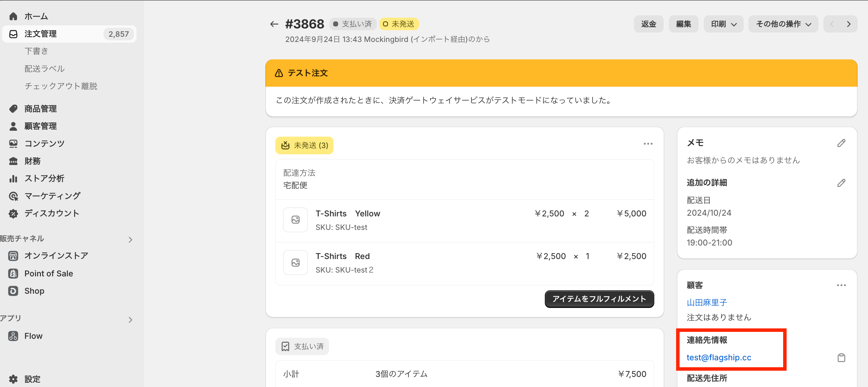Click the content icon beside コンテンツ

coord(13,144)
